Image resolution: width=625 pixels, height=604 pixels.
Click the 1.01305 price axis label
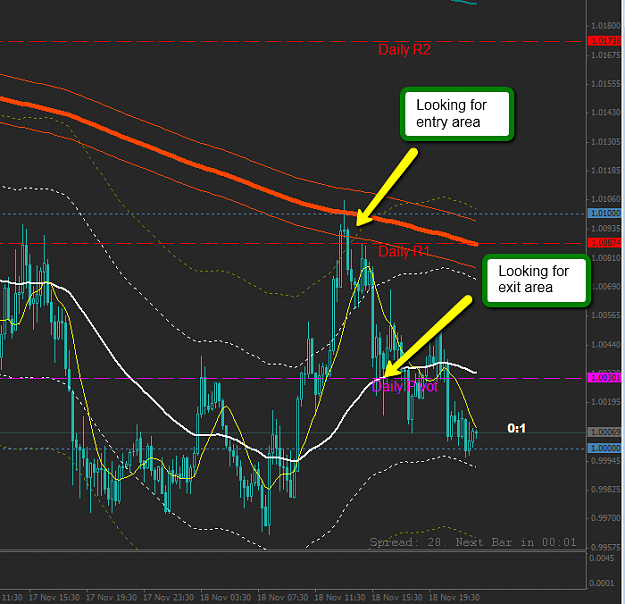(605, 142)
